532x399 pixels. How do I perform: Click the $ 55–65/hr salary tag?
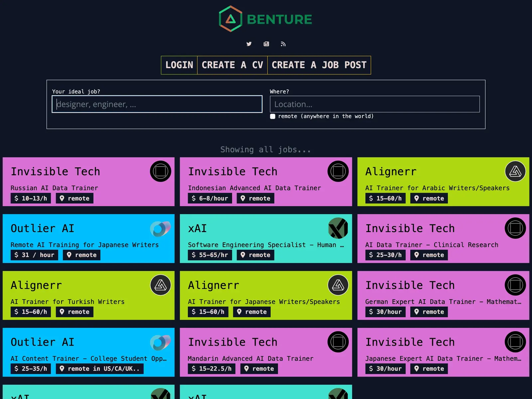[x=210, y=255]
